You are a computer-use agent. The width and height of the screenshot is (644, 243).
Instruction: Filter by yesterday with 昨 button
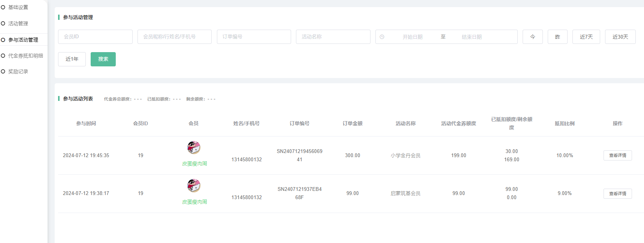557,37
